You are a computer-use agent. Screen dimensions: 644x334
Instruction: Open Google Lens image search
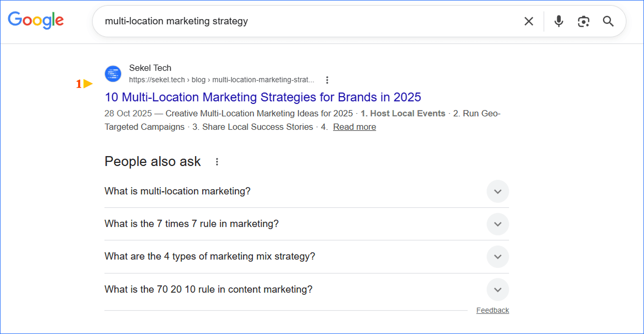[x=583, y=21]
